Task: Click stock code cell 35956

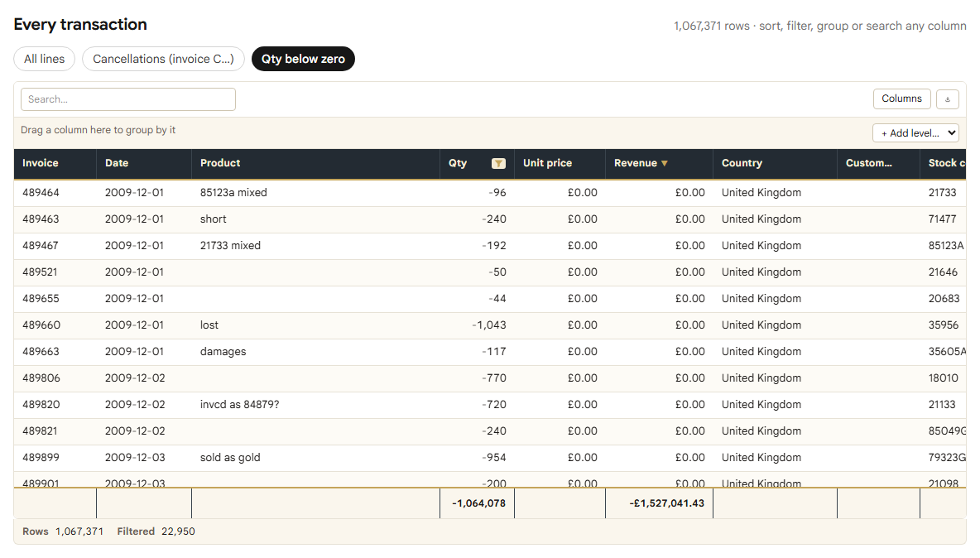Action: click(x=944, y=325)
